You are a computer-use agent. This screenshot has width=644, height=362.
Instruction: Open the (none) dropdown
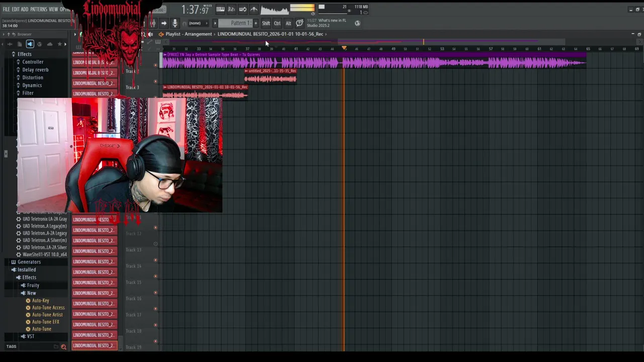(195, 23)
